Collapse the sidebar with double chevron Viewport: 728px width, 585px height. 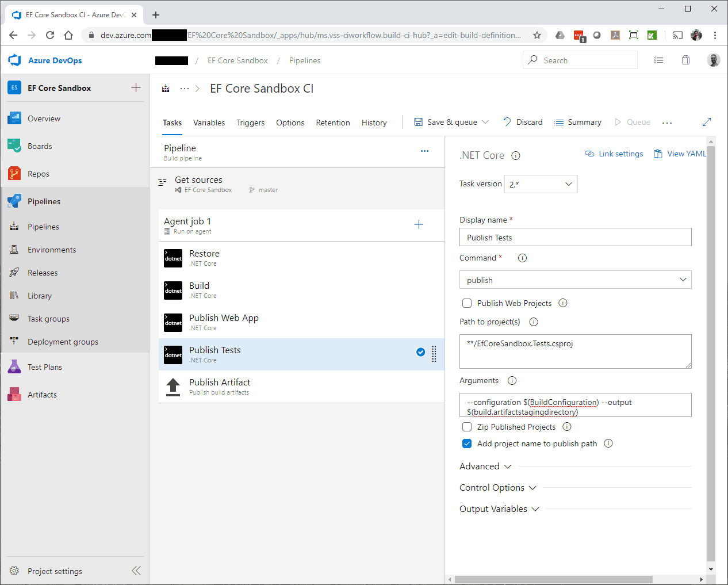(x=136, y=571)
